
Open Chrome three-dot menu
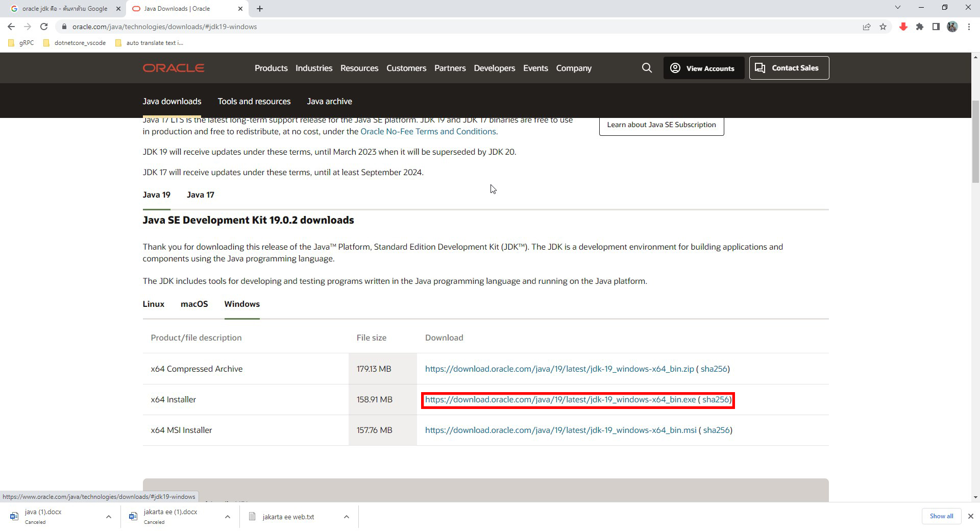click(969, 27)
